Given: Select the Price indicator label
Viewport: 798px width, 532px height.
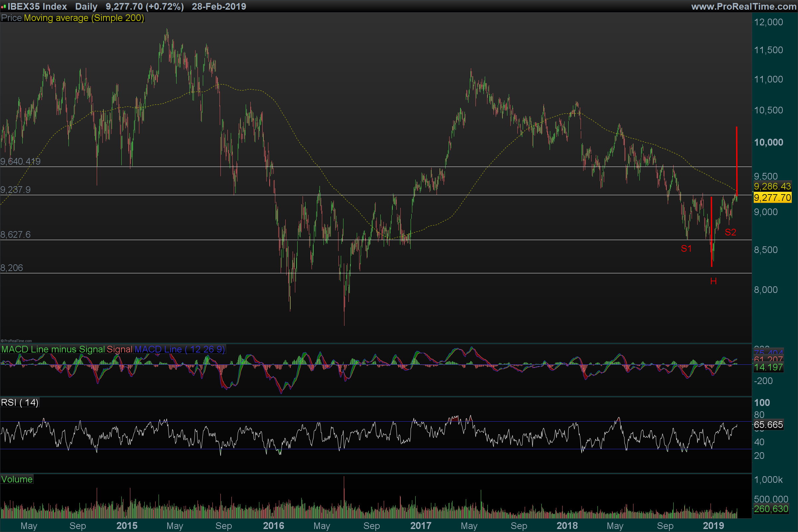Looking at the screenshot, I should pos(12,18).
